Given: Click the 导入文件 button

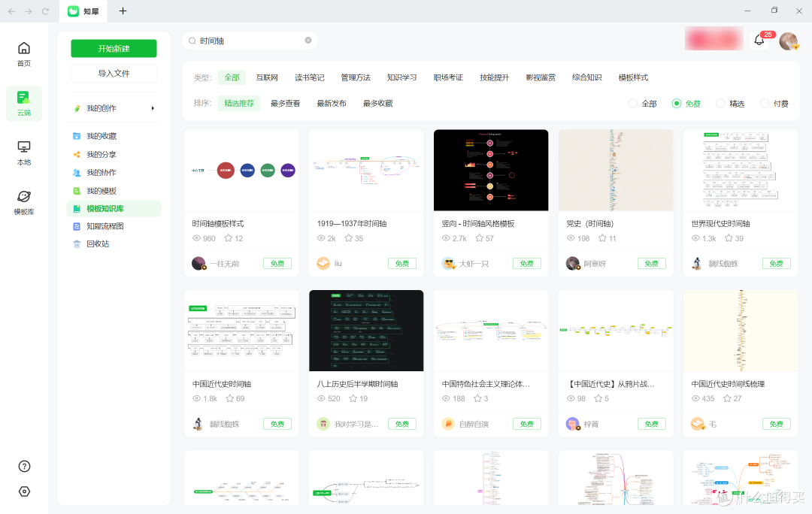Looking at the screenshot, I should (x=114, y=74).
